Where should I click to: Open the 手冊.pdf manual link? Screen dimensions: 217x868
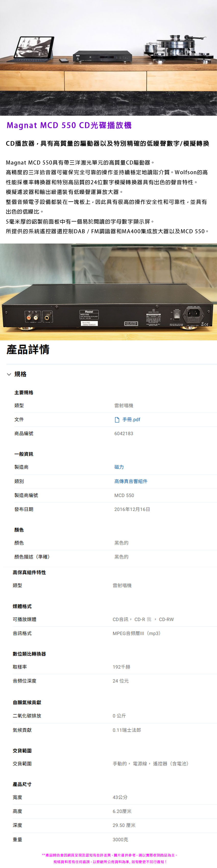(x=131, y=420)
